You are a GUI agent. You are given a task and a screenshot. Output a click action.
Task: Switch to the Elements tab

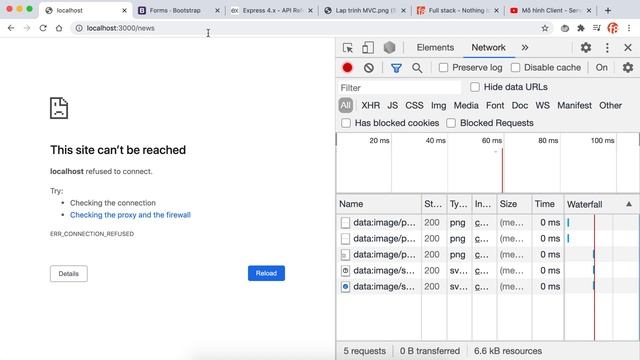435,48
